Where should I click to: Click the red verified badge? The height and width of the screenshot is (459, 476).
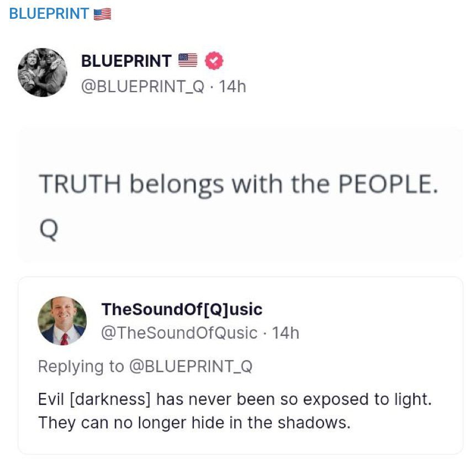(214, 61)
